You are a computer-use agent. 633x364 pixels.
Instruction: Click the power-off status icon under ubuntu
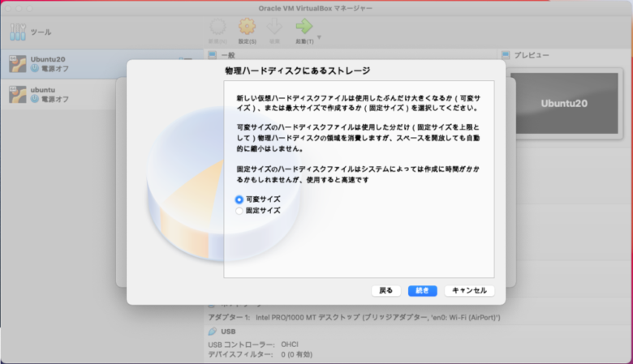click(35, 99)
